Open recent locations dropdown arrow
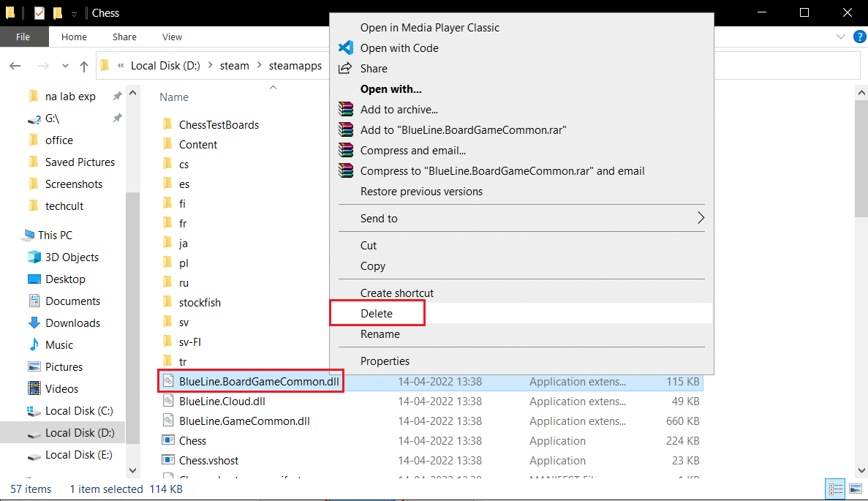The image size is (868, 501). (65, 66)
